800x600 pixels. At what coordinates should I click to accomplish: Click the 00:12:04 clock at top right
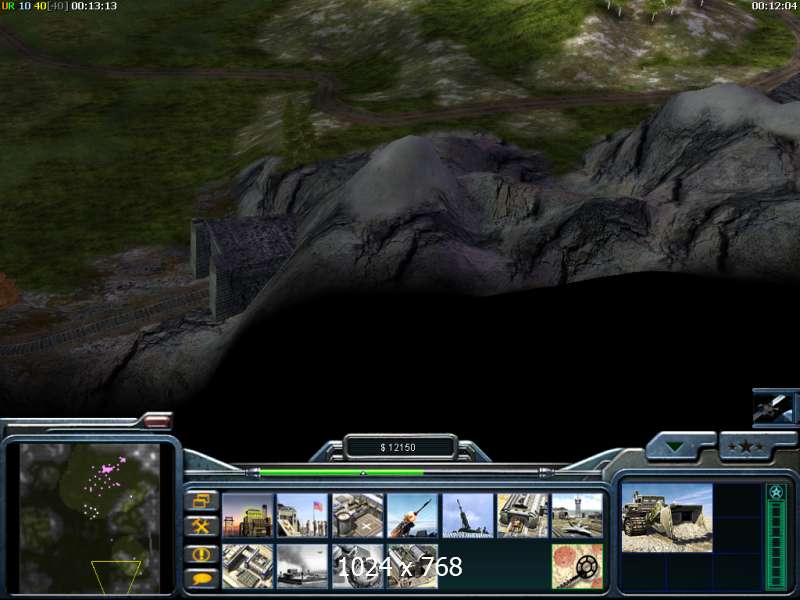click(x=774, y=6)
